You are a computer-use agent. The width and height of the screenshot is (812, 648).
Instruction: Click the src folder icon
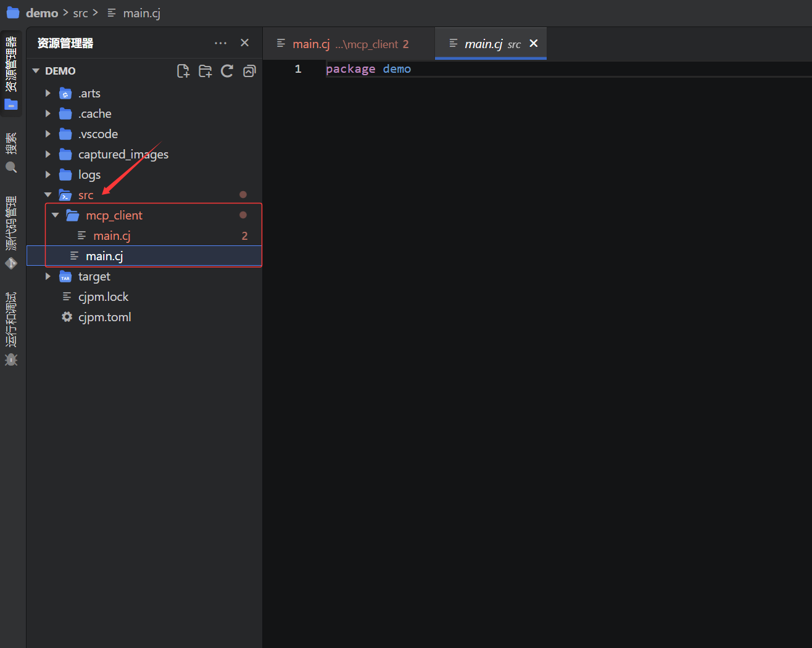pos(65,195)
